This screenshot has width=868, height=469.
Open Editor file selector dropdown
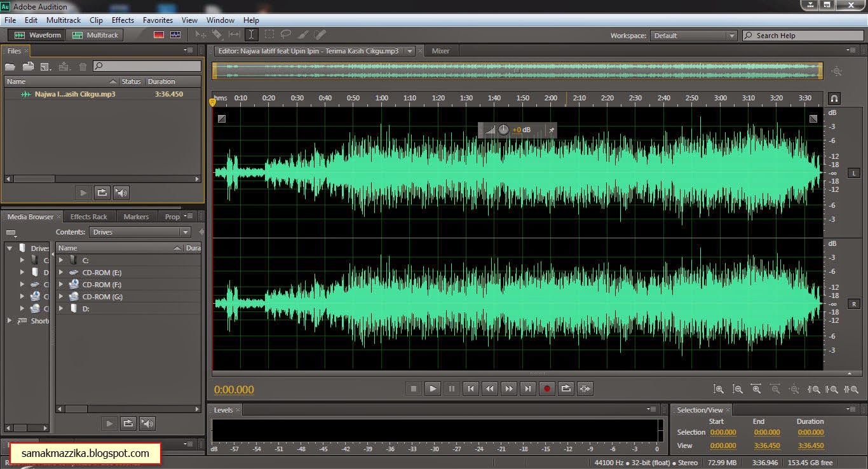410,51
